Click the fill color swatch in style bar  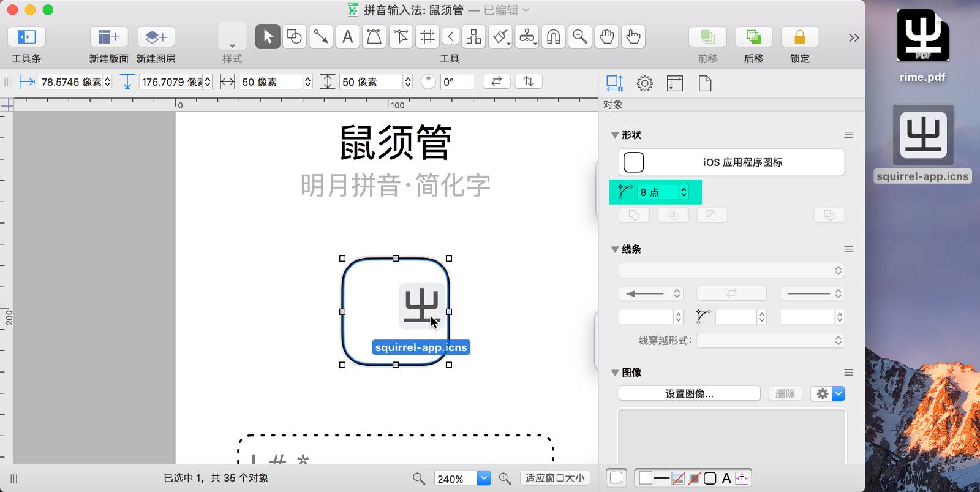[x=646, y=478]
